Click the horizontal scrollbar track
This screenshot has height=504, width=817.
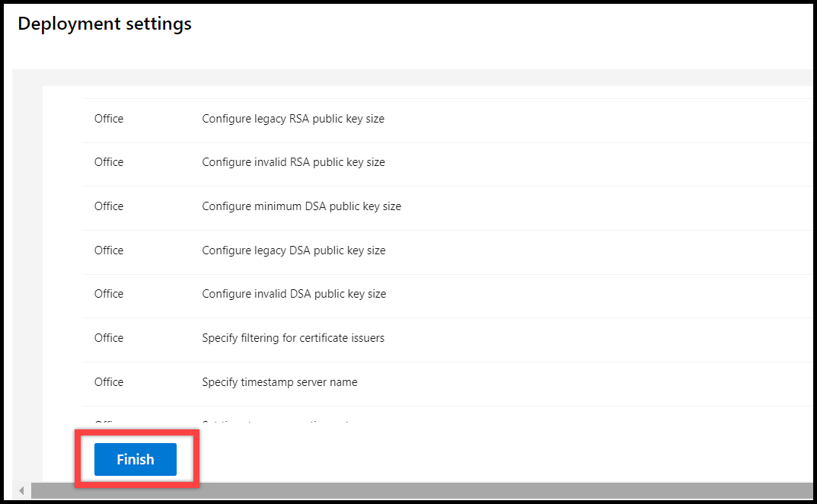click(x=422, y=490)
